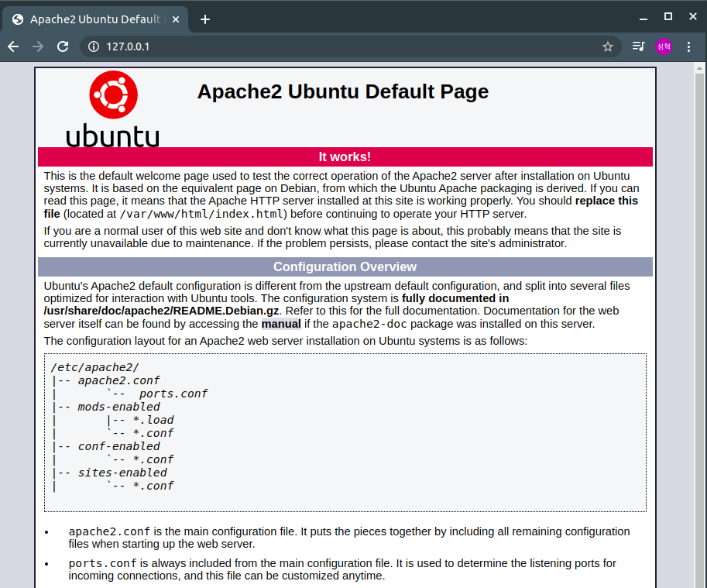Click the forward navigation arrow
This screenshot has height=588, width=707.
(38, 46)
